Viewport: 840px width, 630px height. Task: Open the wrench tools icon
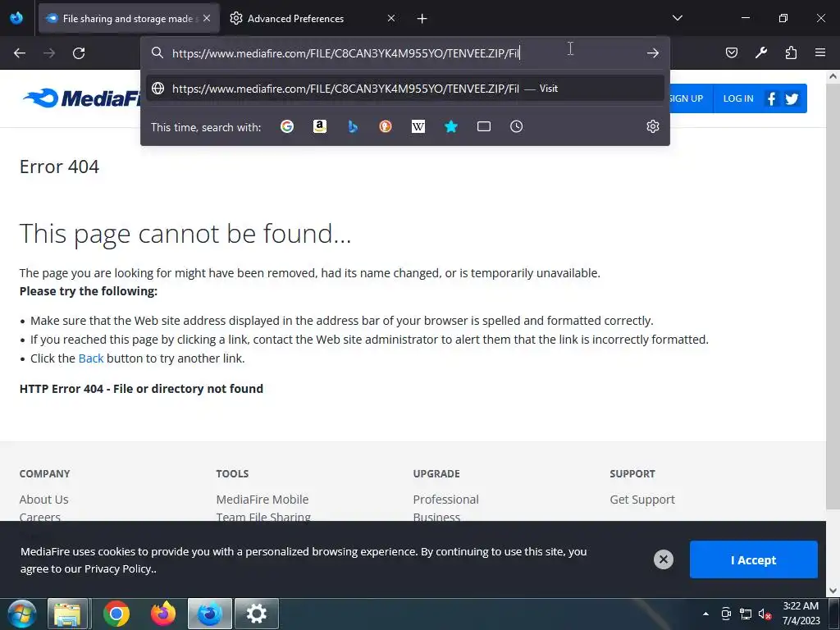click(x=761, y=52)
